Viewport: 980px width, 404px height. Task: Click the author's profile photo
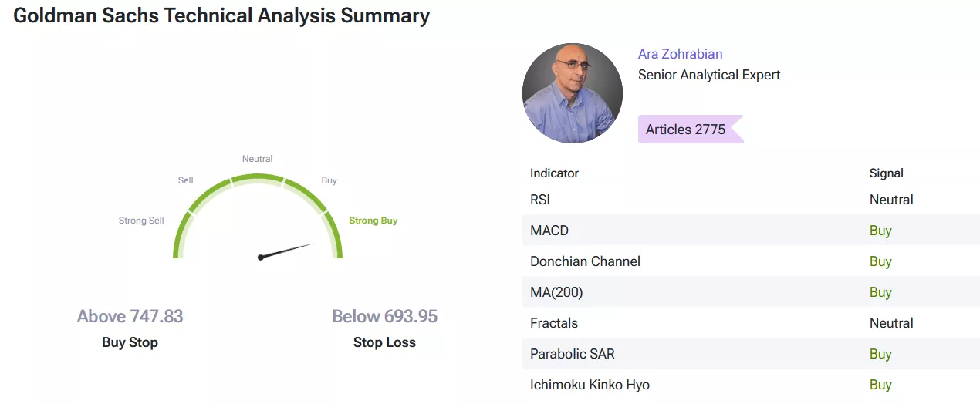click(x=573, y=93)
